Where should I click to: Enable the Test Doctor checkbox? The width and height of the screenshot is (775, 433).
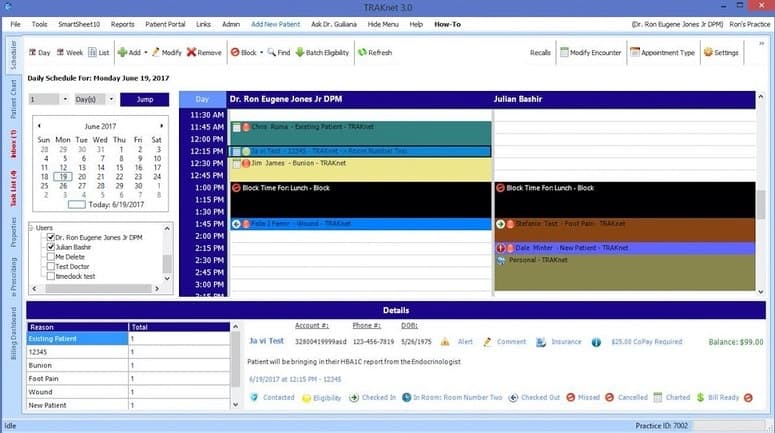(51, 265)
